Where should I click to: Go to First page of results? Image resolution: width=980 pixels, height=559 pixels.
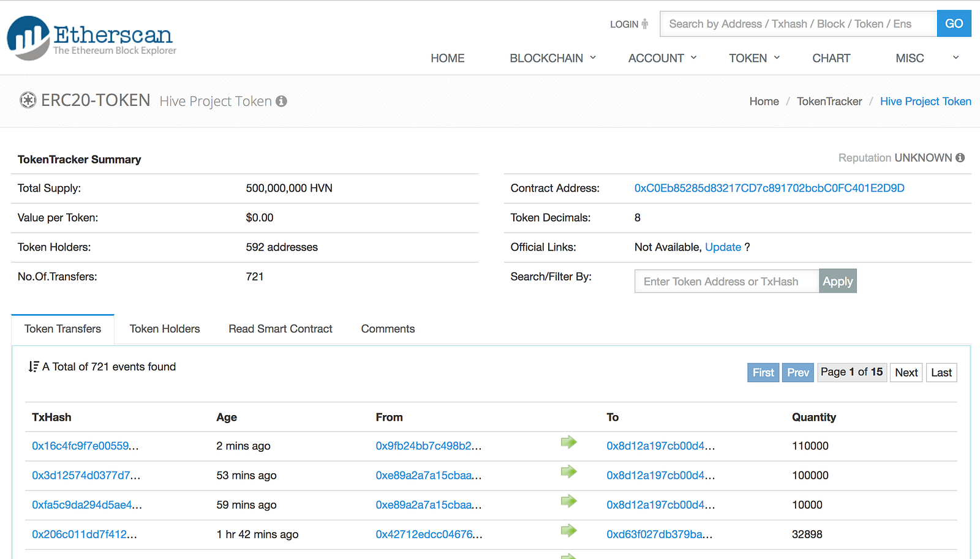pyautogui.click(x=763, y=372)
